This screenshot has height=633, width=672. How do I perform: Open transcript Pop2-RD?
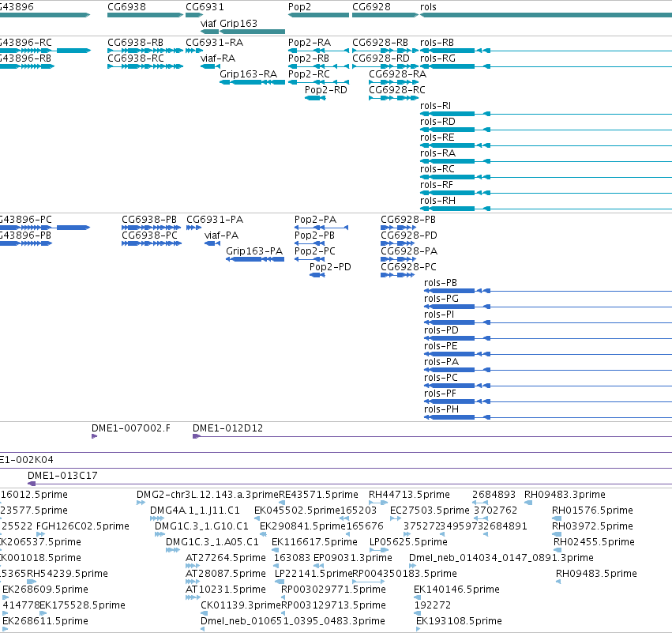coord(325,90)
